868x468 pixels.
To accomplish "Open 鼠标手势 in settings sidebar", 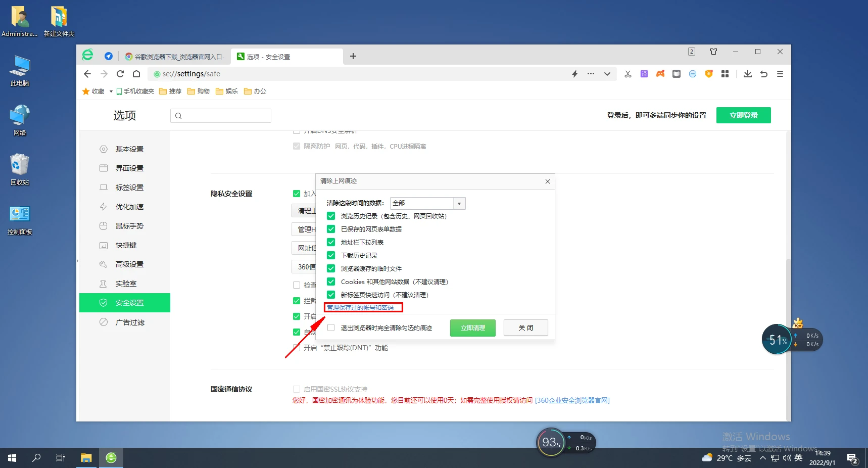I will coord(125,226).
